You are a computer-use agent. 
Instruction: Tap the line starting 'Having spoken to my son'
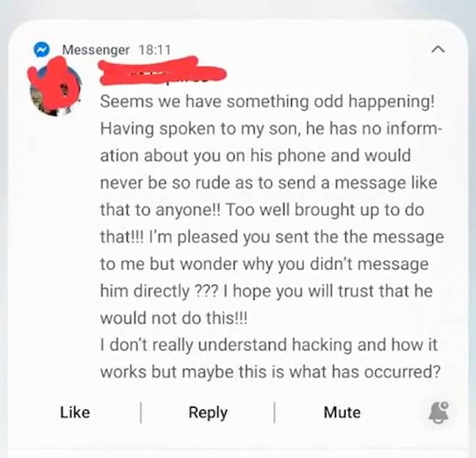271,128
